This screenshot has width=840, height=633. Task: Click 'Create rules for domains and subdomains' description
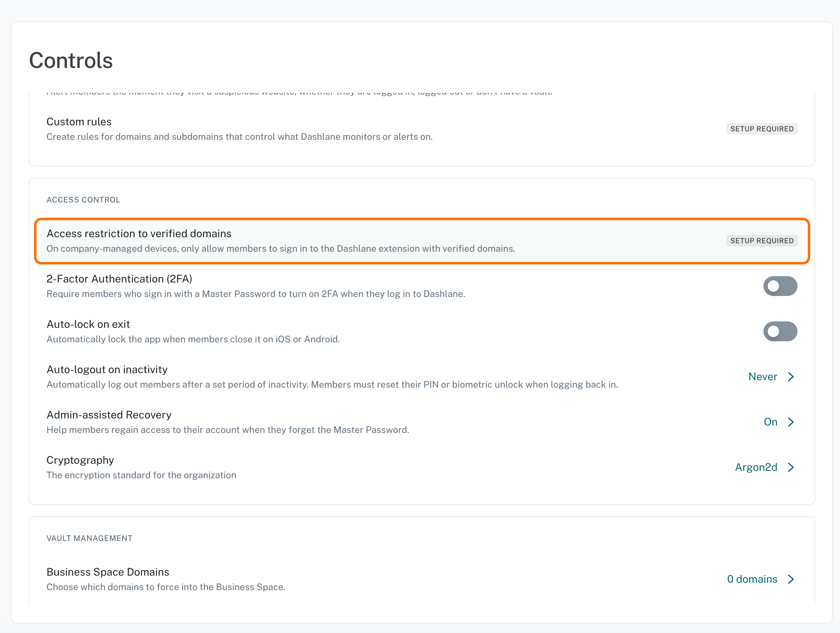pyautogui.click(x=239, y=137)
